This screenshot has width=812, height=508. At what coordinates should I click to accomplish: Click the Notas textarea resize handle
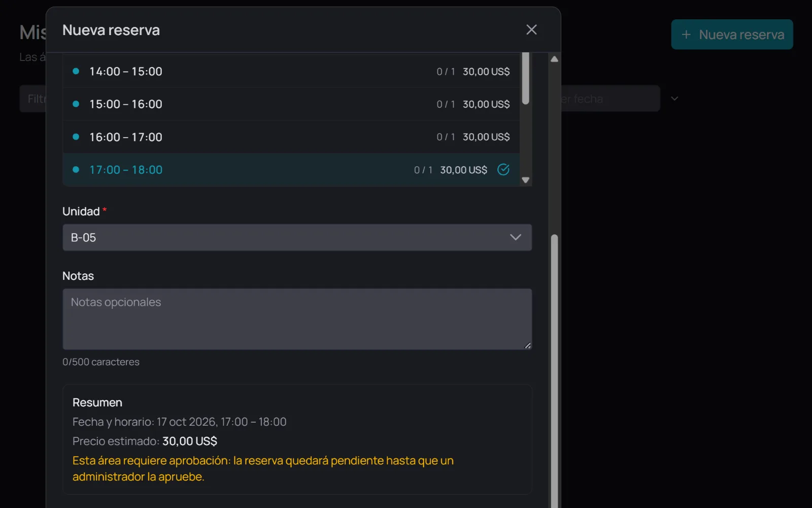528,345
